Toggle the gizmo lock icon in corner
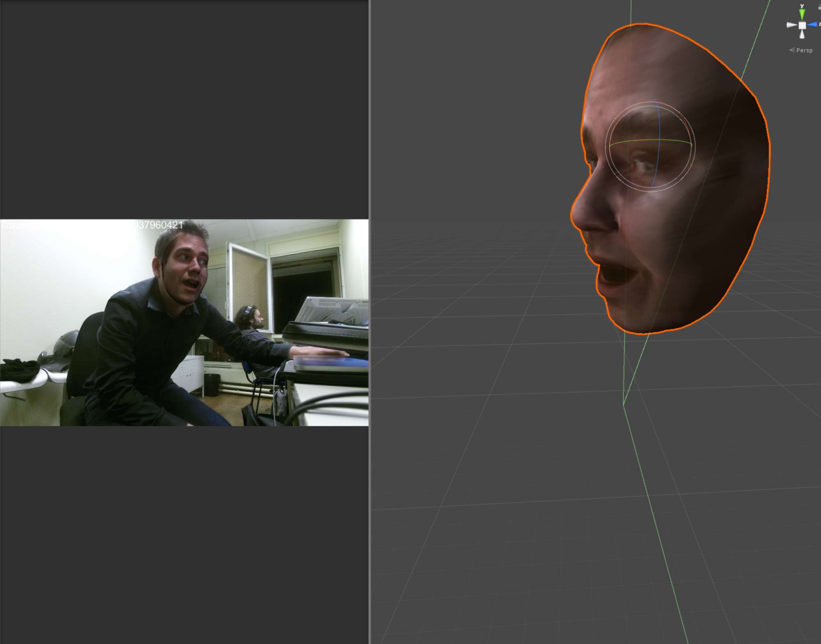Viewport: 821px width, 644px height. (x=819, y=7)
